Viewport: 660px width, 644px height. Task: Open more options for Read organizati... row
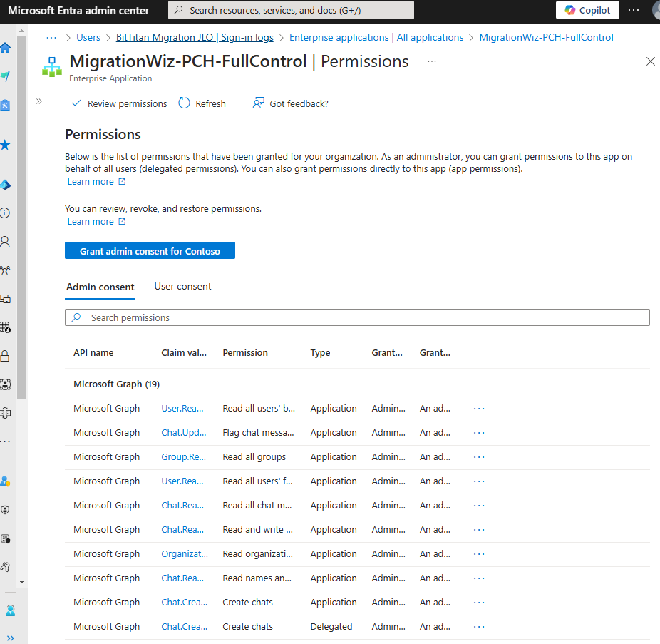479,554
